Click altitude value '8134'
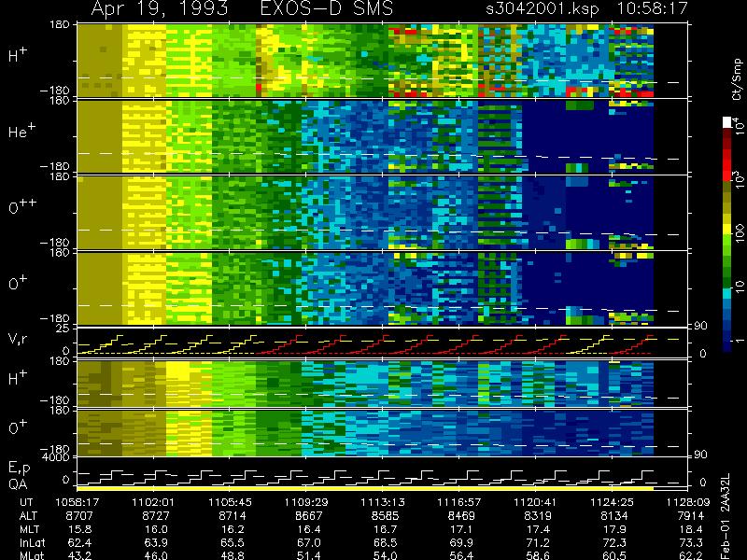 [614, 516]
